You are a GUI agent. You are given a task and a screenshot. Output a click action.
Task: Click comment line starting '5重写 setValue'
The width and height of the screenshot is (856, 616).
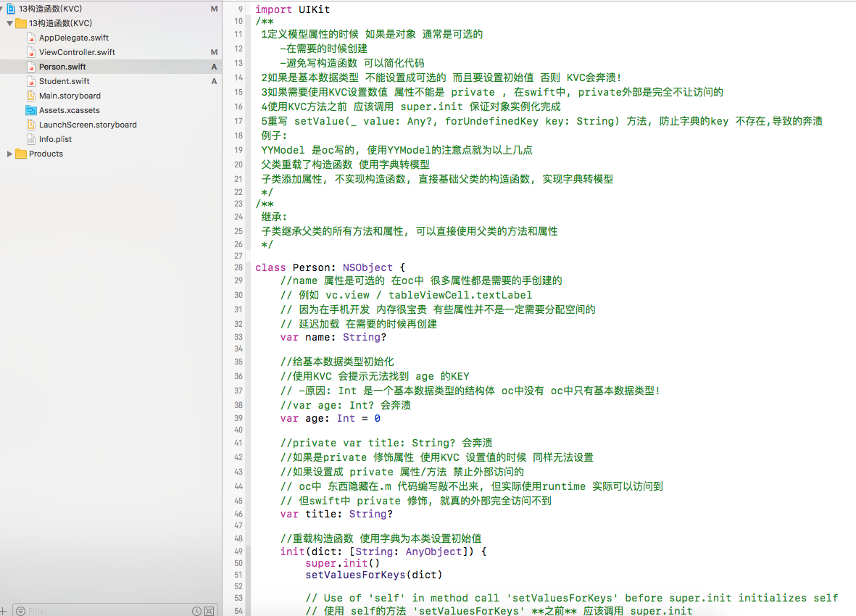click(541, 121)
